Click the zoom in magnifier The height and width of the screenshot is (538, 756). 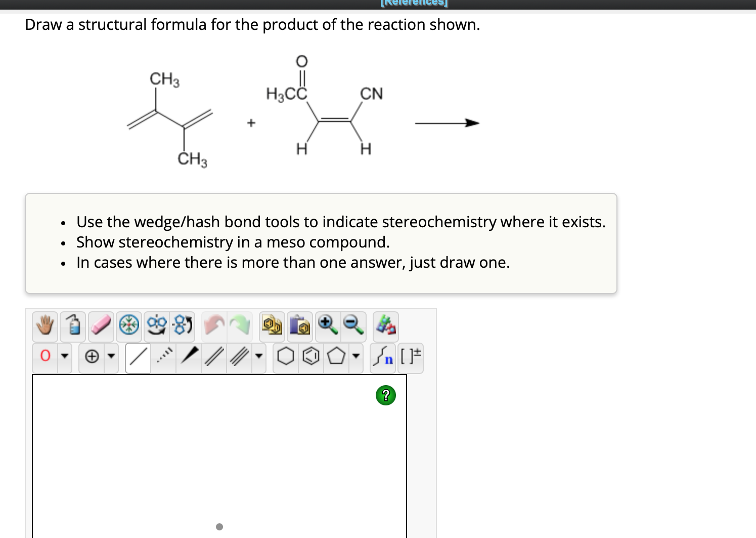328,325
